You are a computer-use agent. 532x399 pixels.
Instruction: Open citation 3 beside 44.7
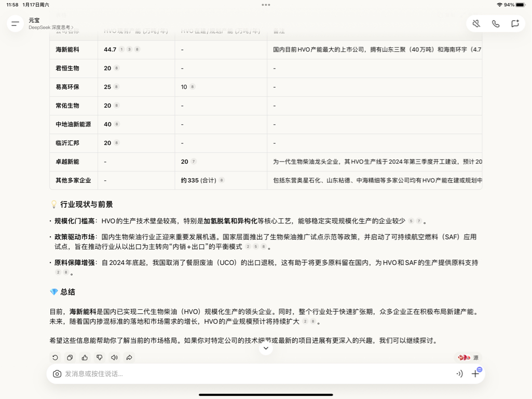[x=129, y=49]
